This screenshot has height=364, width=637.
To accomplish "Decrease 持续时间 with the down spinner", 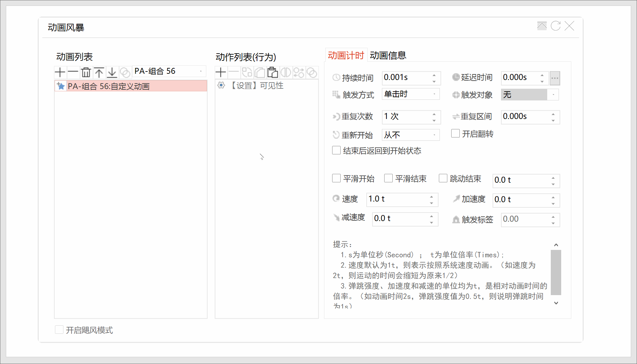I will tap(434, 81).
